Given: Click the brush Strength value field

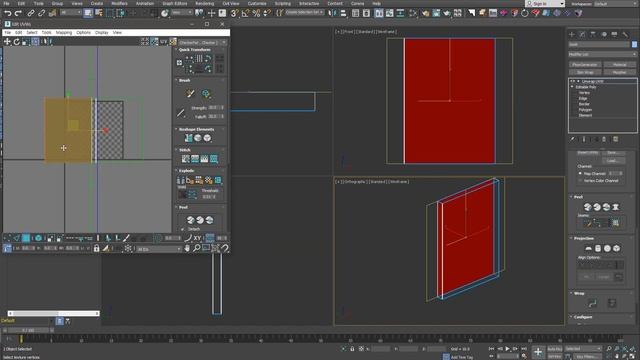Looking at the screenshot, I should [x=215, y=108].
